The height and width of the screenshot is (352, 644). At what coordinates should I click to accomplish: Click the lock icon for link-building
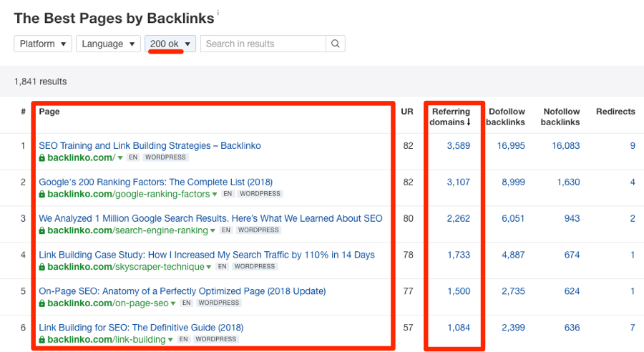click(x=42, y=340)
